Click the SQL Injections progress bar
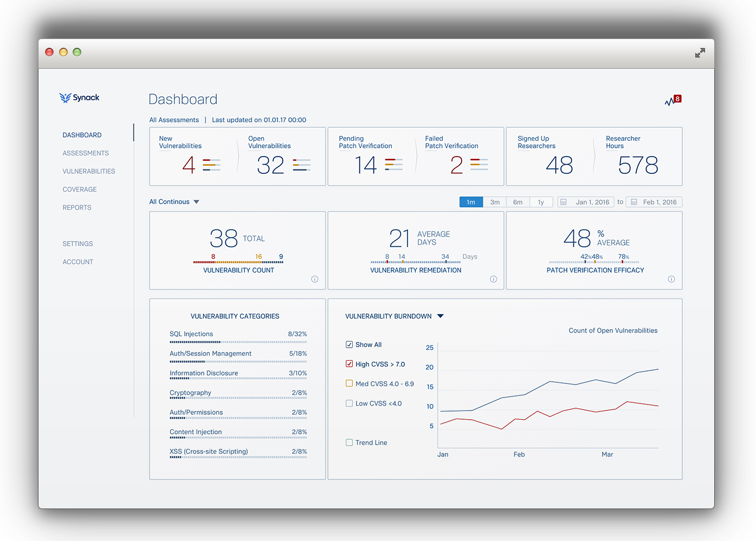 [x=238, y=342]
